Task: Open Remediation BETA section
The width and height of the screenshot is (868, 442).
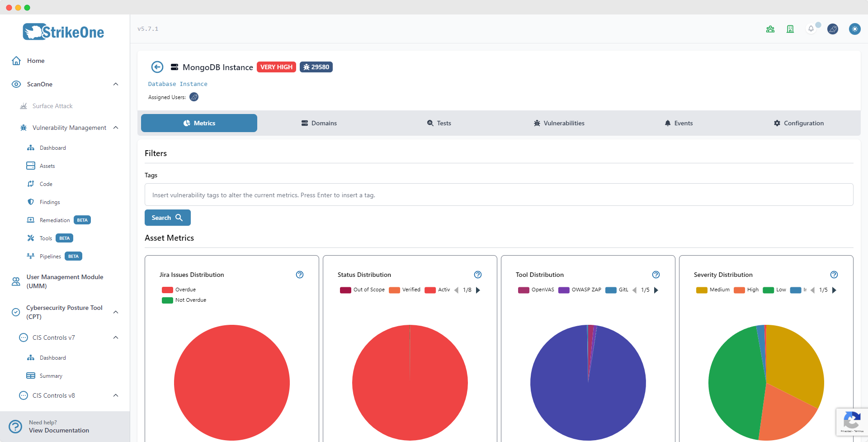Action: pyautogui.click(x=59, y=220)
